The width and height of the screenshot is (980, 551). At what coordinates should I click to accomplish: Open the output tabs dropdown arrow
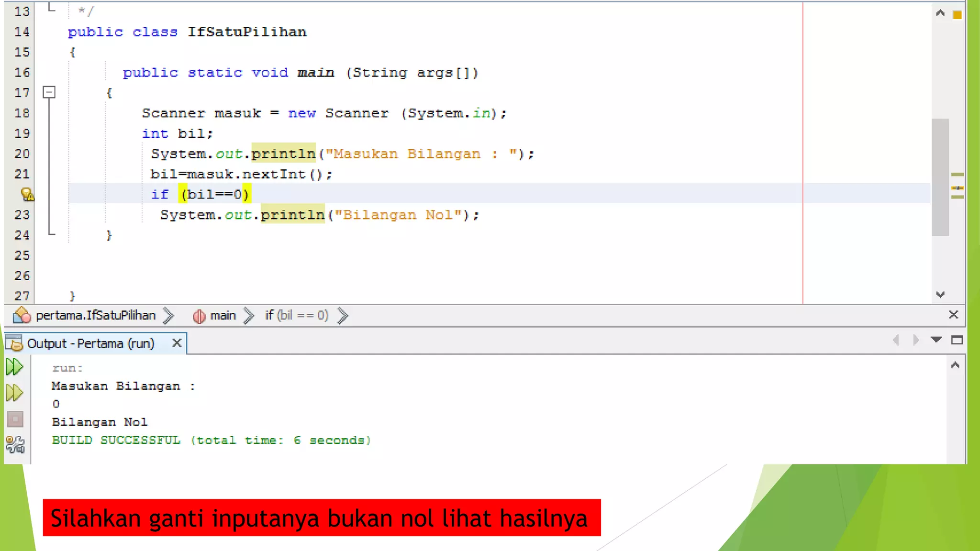(x=936, y=340)
